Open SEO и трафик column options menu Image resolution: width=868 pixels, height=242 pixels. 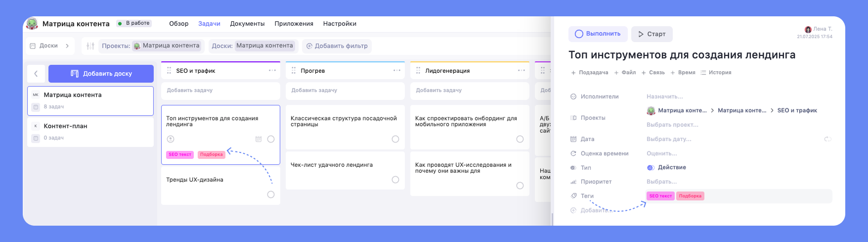point(272,70)
